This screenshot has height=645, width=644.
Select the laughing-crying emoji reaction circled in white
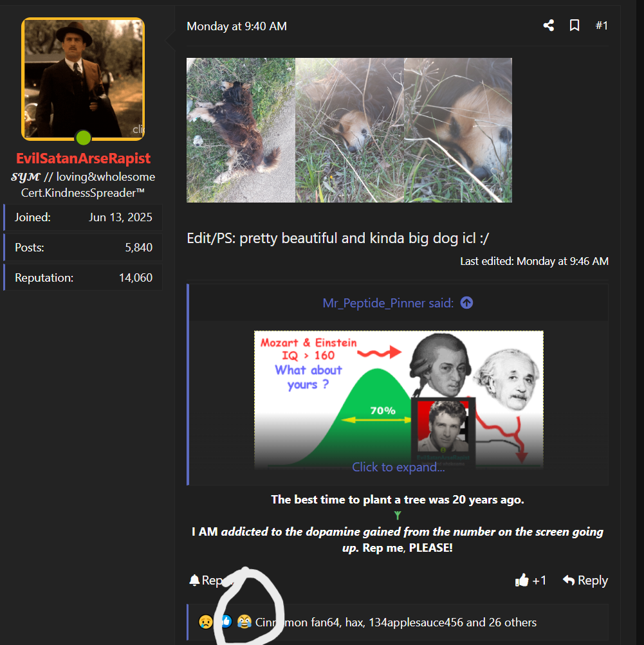tap(244, 622)
